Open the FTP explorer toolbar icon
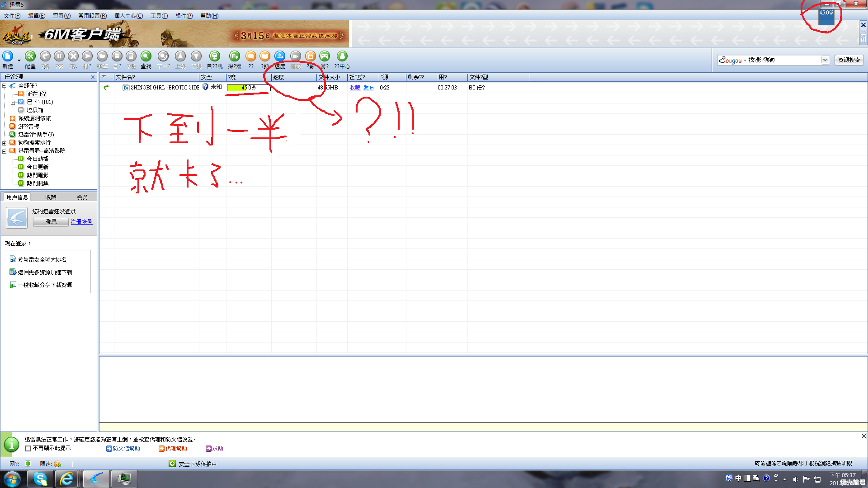 click(x=234, y=56)
